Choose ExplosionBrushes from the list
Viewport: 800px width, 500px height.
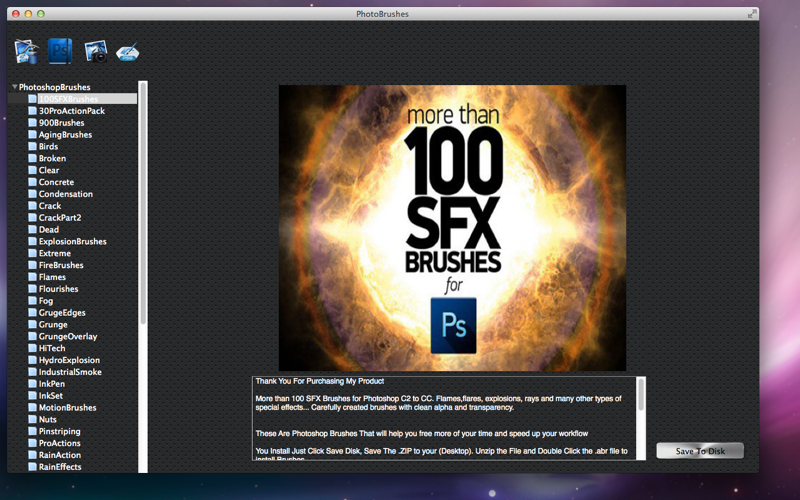click(x=72, y=241)
